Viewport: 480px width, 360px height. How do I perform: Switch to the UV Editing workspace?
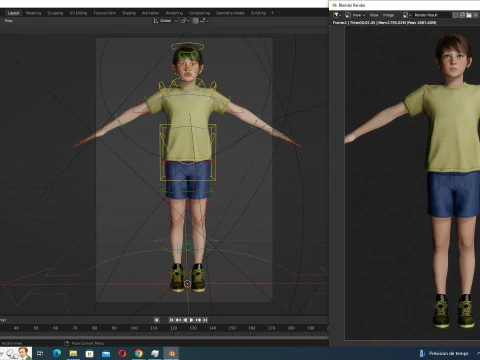tap(78, 13)
